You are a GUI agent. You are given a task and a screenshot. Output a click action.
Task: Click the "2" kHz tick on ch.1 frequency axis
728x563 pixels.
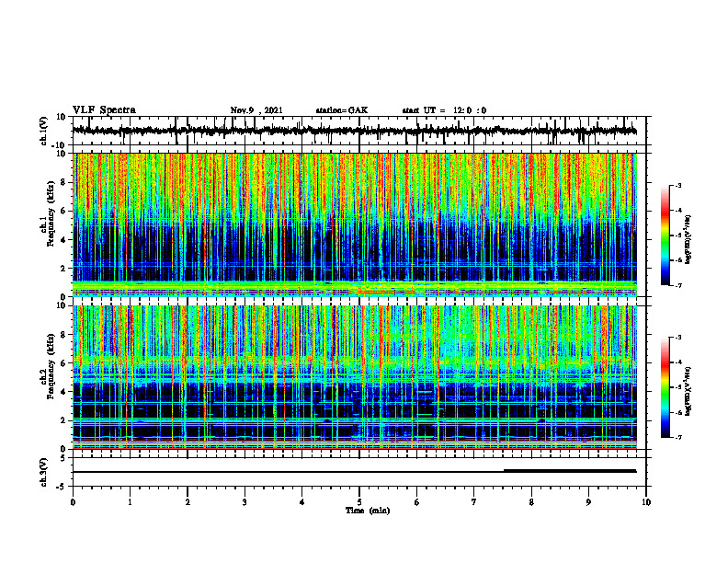coord(64,269)
